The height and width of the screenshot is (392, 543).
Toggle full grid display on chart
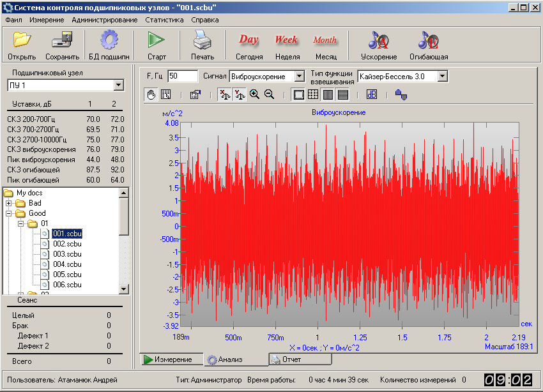pyautogui.click(x=313, y=94)
